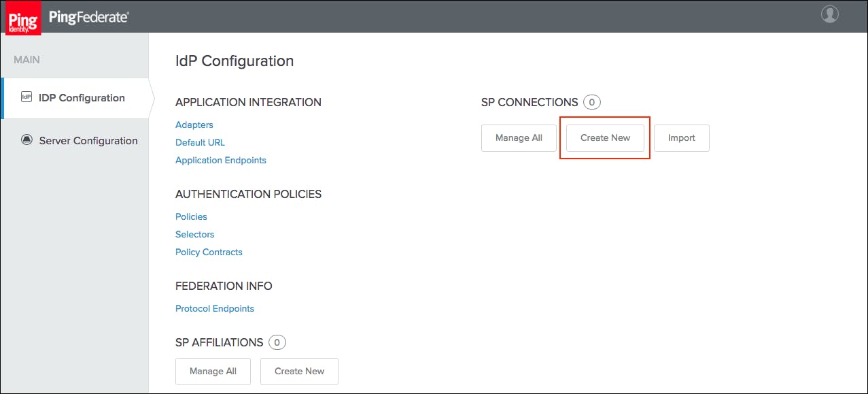Open Policy Contracts link
This screenshot has height=394, width=868.
(209, 252)
